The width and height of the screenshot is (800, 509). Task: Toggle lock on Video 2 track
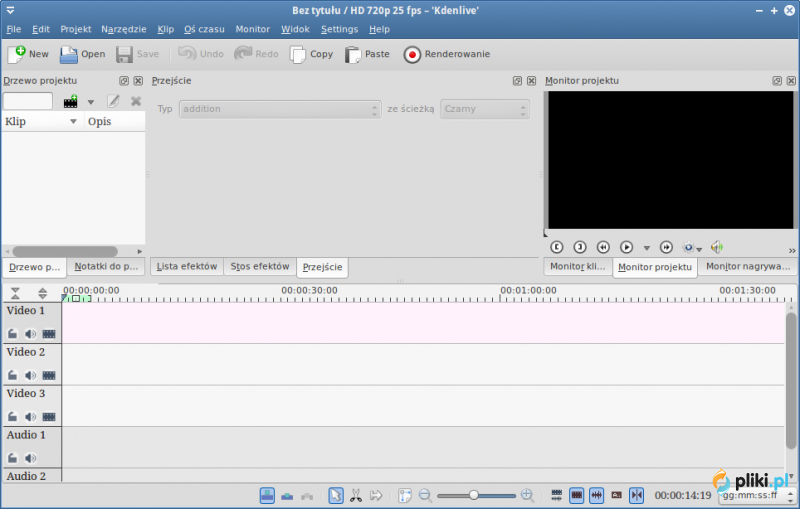(x=12, y=375)
